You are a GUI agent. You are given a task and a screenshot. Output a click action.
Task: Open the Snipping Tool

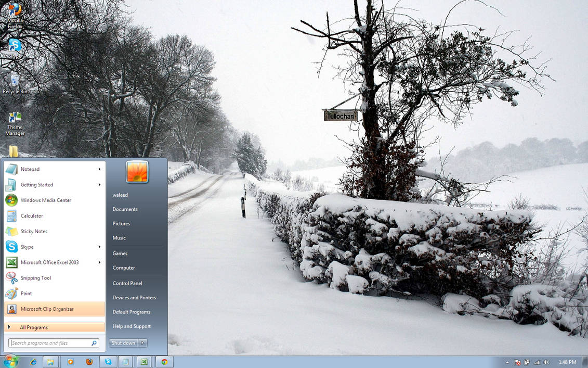(x=36, y=278)
